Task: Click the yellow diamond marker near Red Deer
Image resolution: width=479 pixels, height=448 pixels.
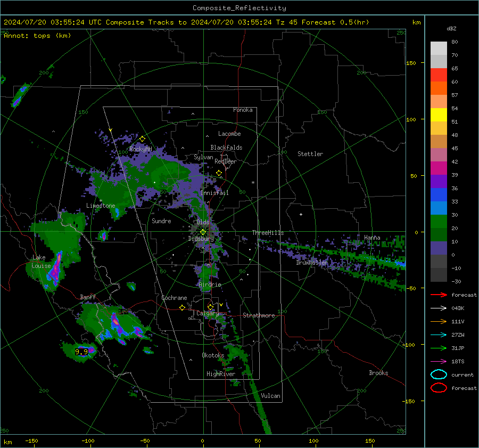Action: pos(219,173)
